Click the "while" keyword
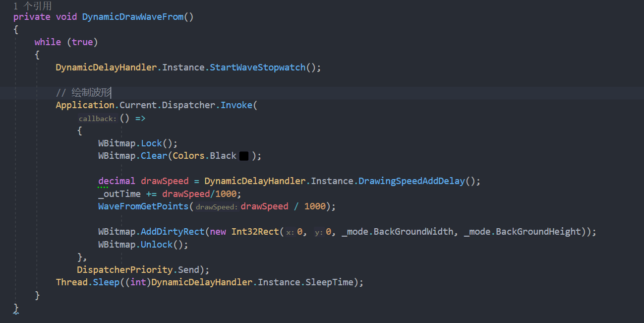This screenshot has width=644, height=323. click(48, 42)
